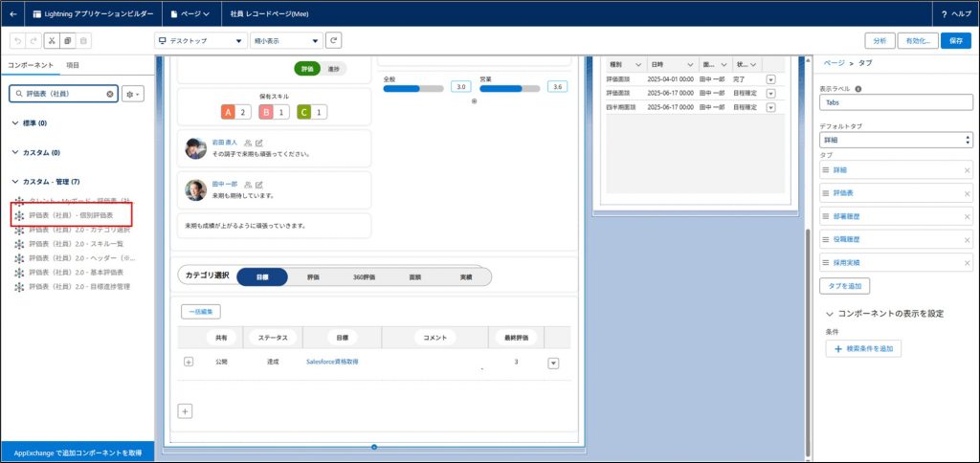Click the 保存 button
This screenshot has height=463, width=980.
coord(956,41)
